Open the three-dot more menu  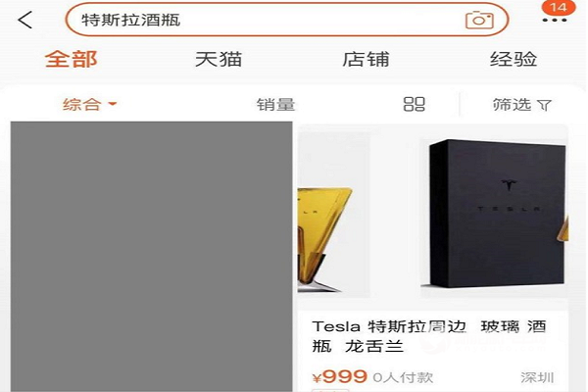pyautogui.click(x=555, y=21)
